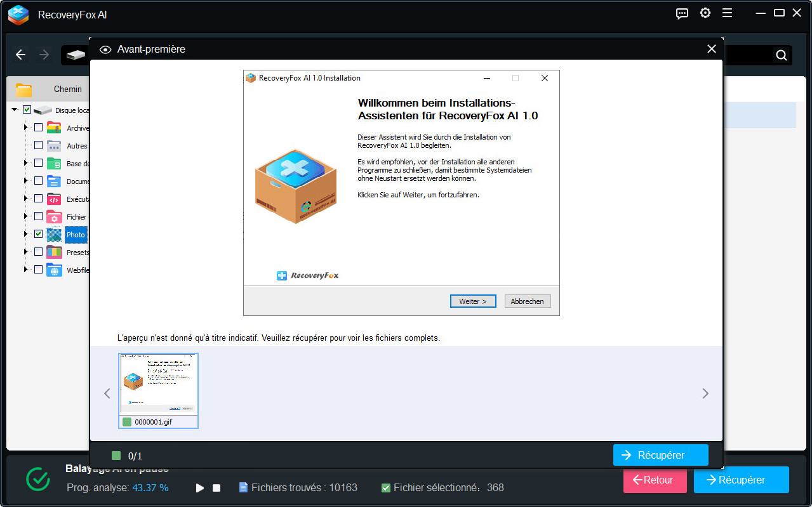Check the Base de checkbox
Viewport: 812px width, 507px height.
coord(38,163)
